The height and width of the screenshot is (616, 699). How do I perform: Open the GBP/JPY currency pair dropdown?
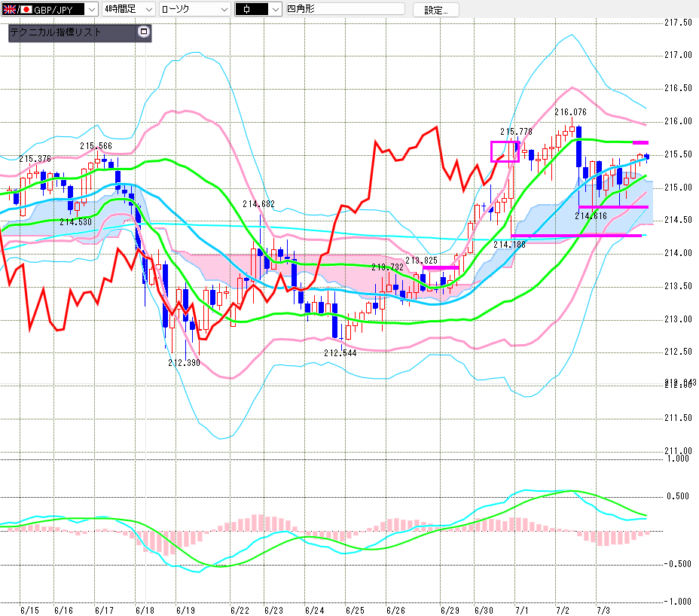coord(91,9)
